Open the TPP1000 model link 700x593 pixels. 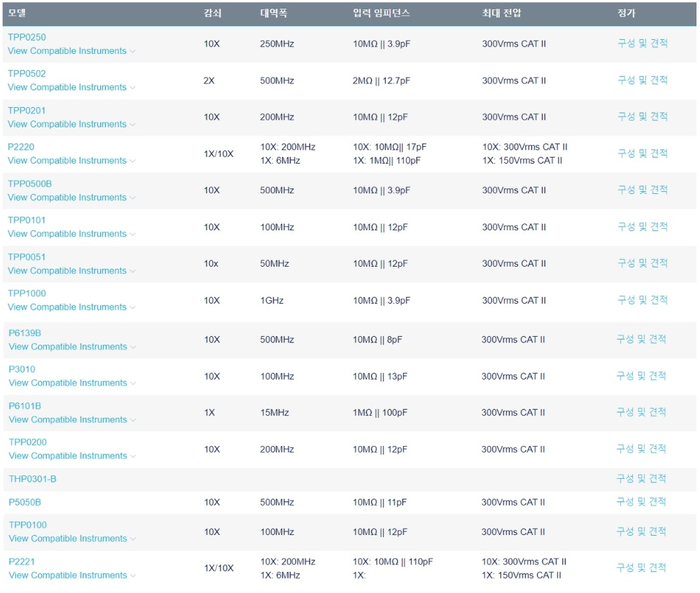click(x=27, y=293)
